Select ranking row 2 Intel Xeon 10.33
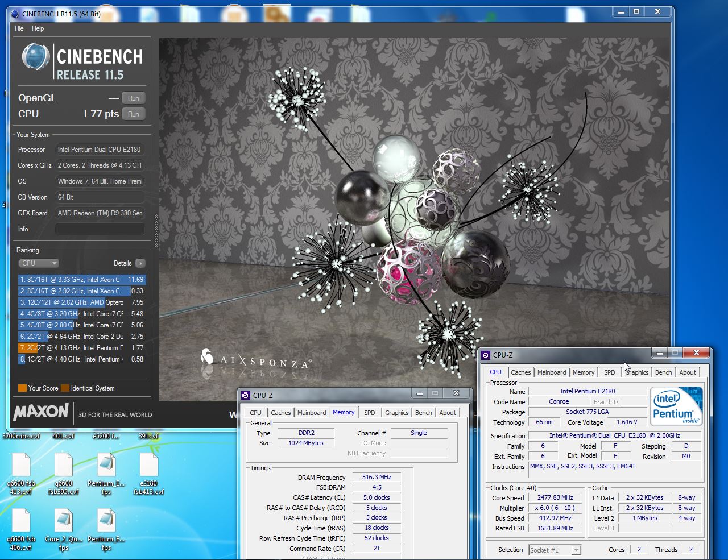728x560 pixels. point(82,291)
